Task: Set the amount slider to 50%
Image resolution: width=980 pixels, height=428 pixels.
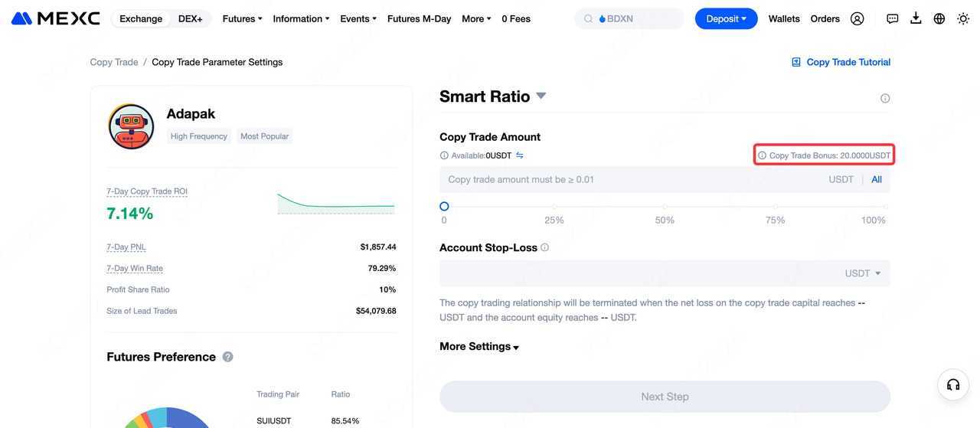Action: [665, 207]
